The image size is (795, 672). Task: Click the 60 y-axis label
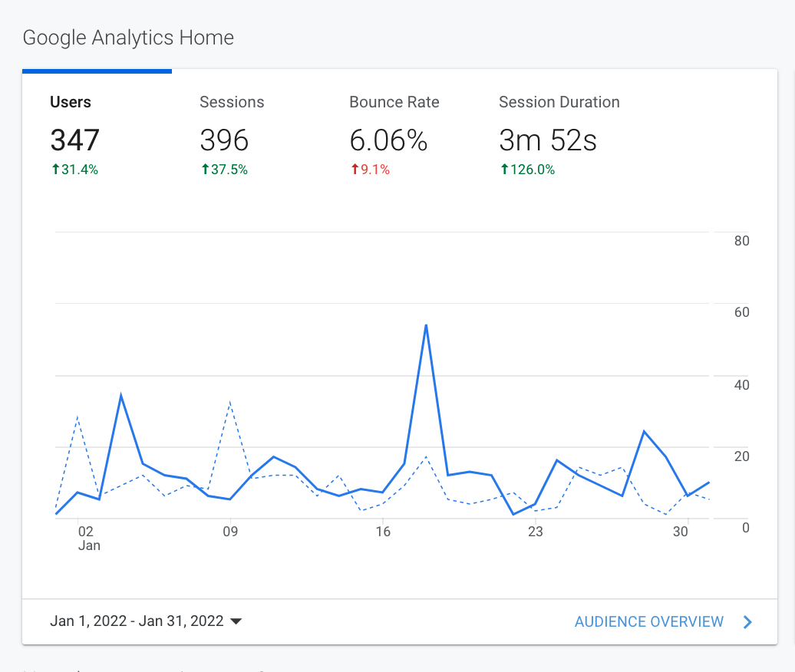point(742,312)
